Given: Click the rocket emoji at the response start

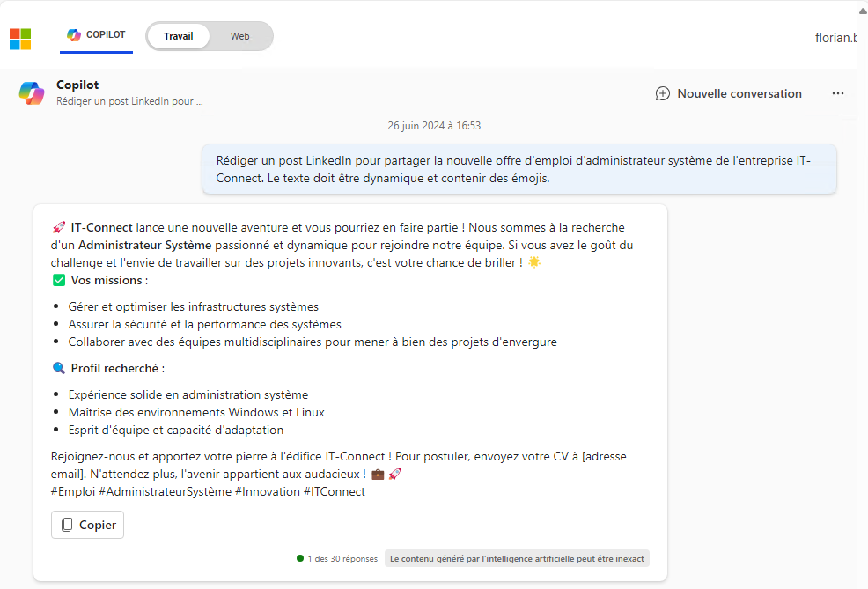Looking at the screenshot, I should pyautogui.click(x=59, y=225).
